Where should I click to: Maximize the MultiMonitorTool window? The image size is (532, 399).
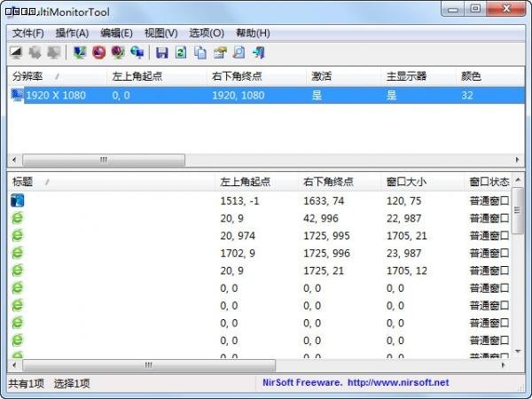point(475,9)
